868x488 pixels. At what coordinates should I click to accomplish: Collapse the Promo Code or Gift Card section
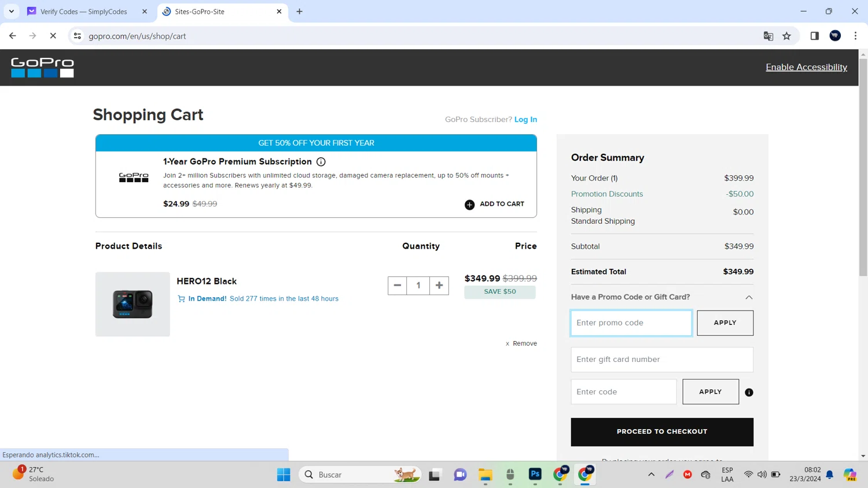(x=749, y=297)
